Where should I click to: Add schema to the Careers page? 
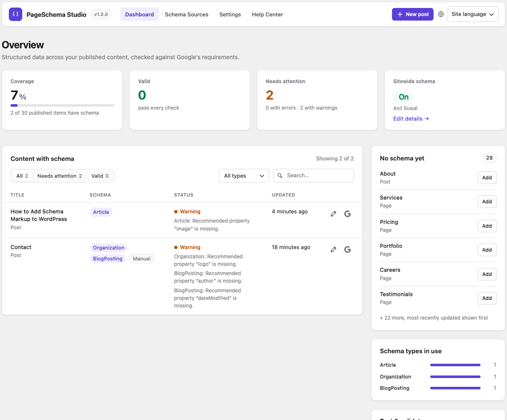click(x=487, y=274)
